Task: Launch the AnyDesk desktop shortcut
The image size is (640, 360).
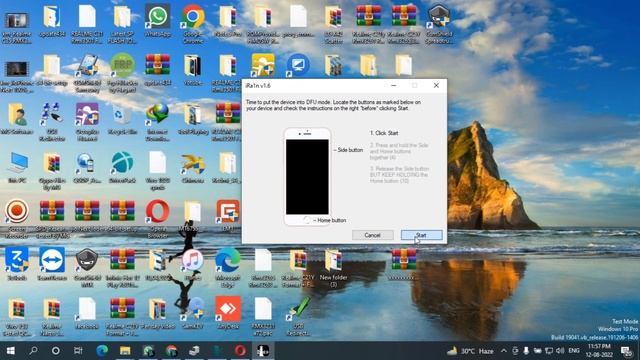Action: coord(228,313)
